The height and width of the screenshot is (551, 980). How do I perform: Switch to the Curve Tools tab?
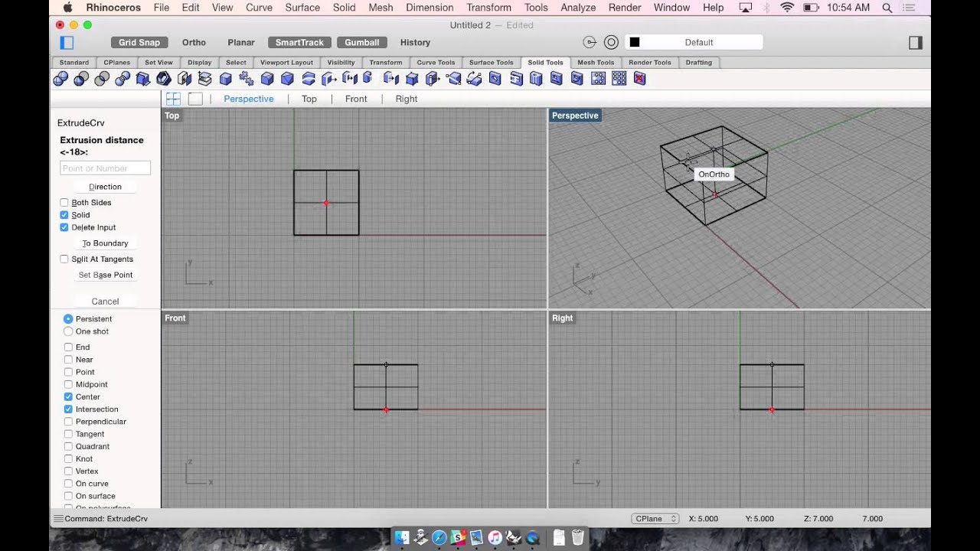(436, 63)
